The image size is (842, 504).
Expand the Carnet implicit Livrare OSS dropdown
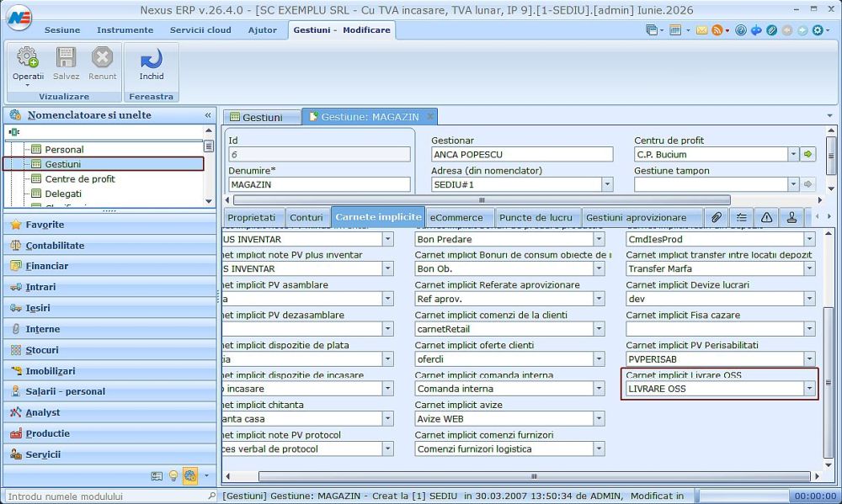[809, 388]
